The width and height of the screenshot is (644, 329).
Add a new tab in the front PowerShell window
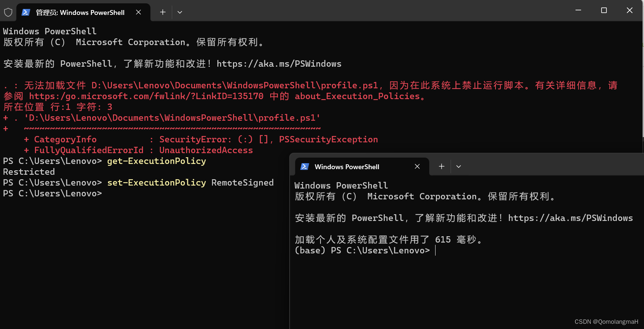[441, 167]
